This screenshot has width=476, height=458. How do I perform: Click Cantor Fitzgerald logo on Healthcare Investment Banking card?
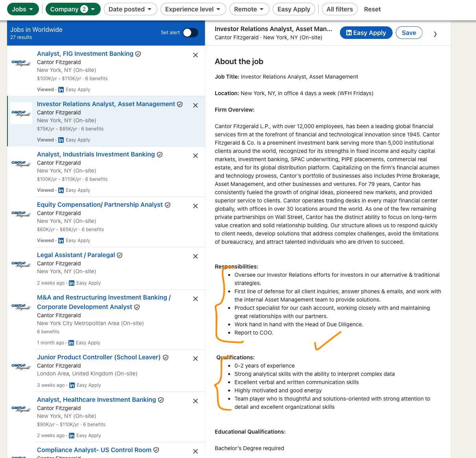(x=21, y=409)
